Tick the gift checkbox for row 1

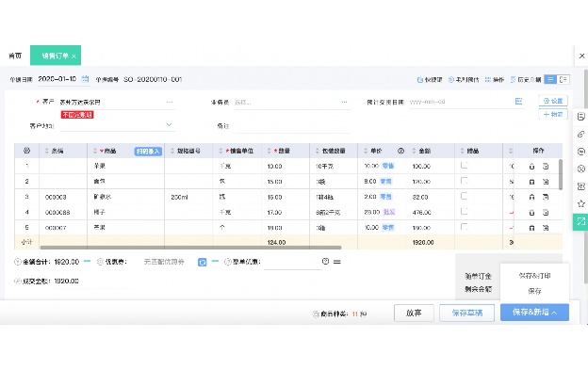(465, 165)
